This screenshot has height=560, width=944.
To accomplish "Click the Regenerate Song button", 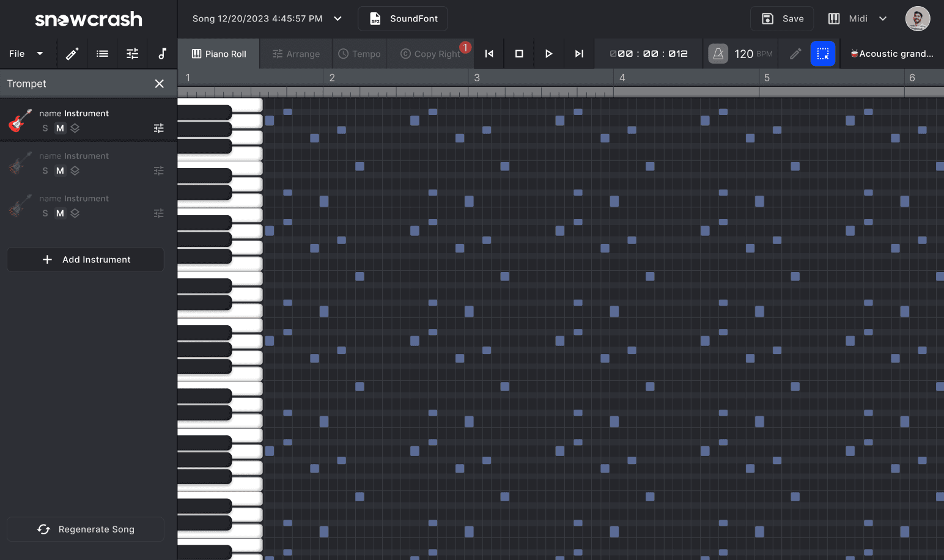I will coord(86,529).
